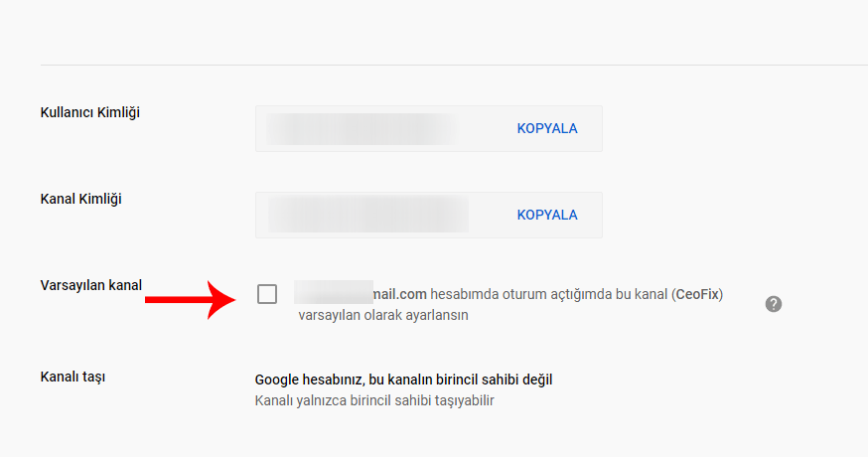Click 'varsayılan olarak ayarlansın' text

(x=383, y=315)
